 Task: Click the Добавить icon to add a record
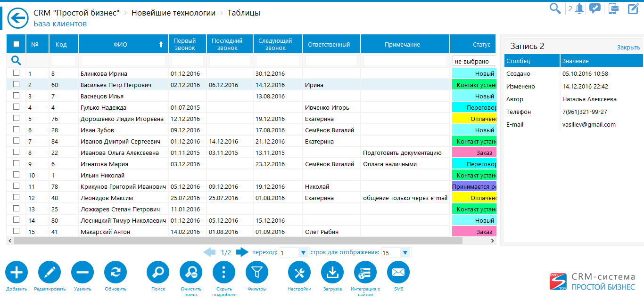[16, 272]
